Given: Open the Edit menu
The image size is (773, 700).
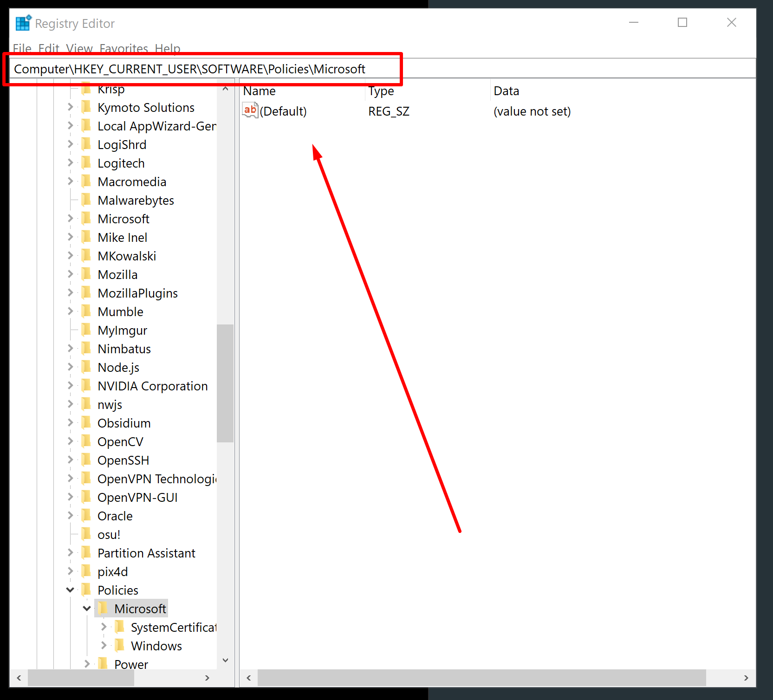Looking at the screenshot, I should pyautogui.click(x=49, y=49).
